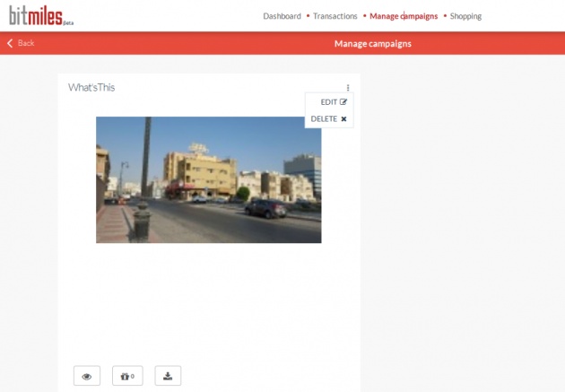Click the download icon button
This screenshot has width=565, height=392.
[x=168, y=376]
